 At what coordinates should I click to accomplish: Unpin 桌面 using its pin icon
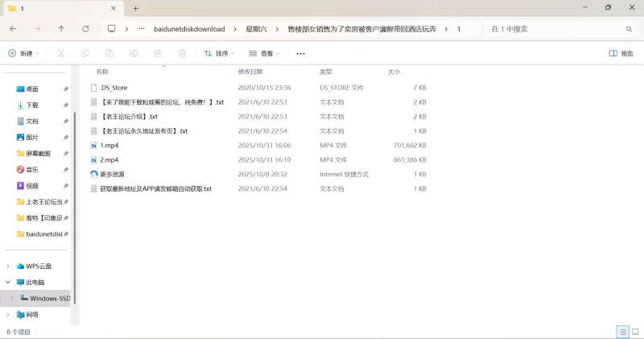tap(66, 89)
